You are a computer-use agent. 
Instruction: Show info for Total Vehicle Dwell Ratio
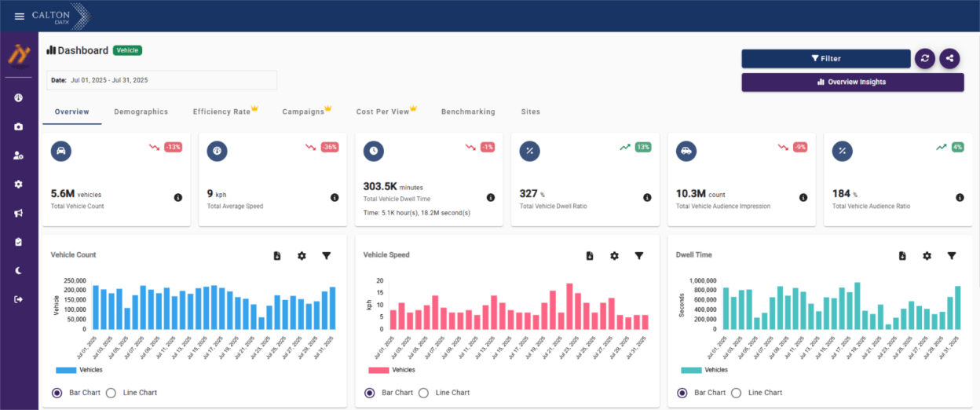(647, 198)
